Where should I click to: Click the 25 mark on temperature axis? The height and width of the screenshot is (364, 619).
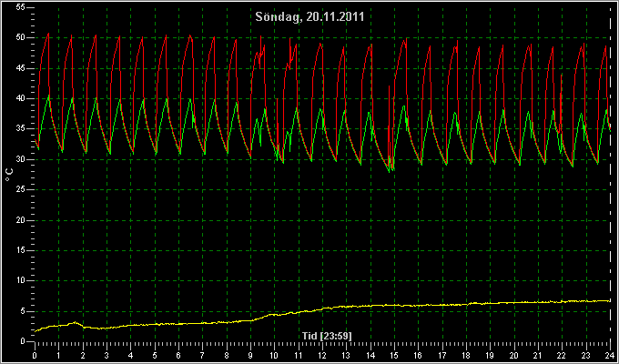21,189
